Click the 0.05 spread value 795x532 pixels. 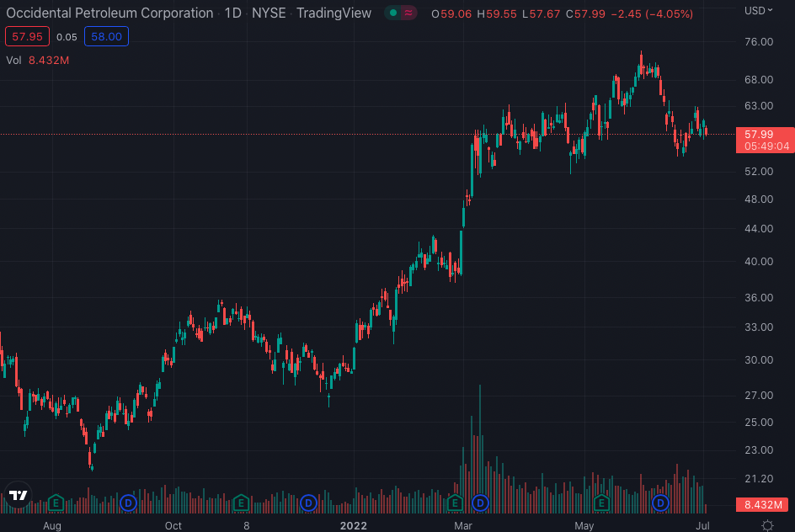click(x=67, y=37)
